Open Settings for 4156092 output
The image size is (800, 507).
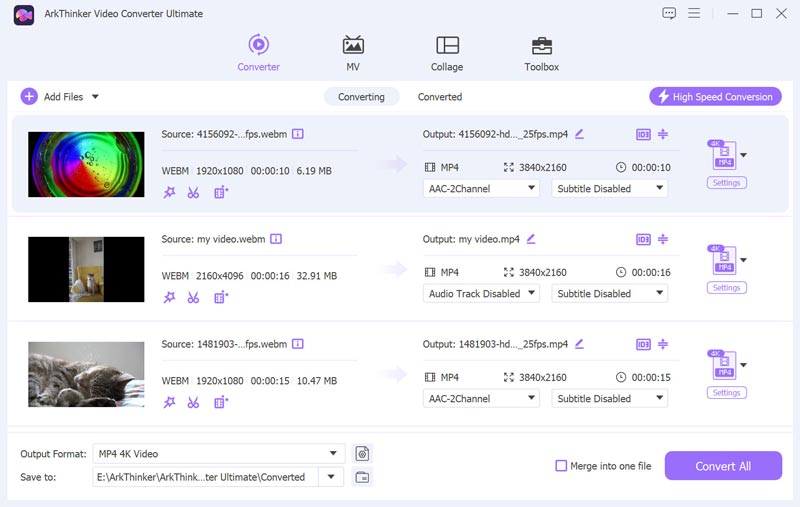[727, 183]
